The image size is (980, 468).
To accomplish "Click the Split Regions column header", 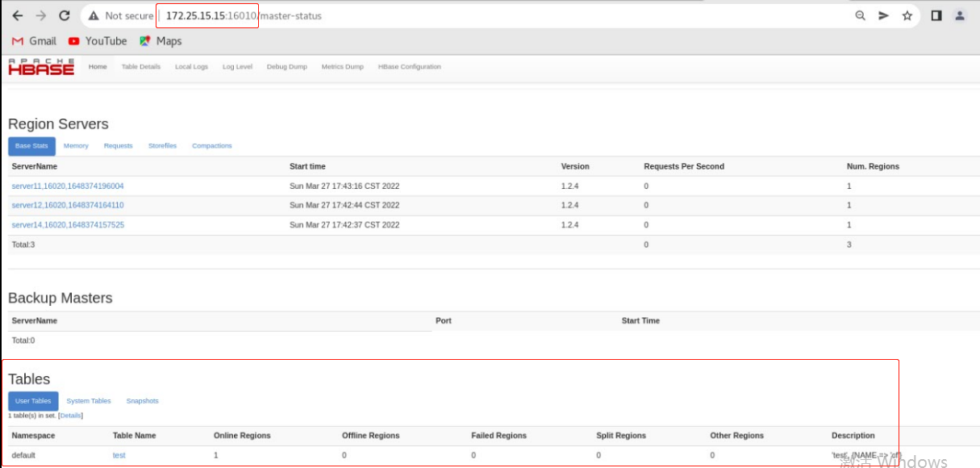I will pyautogui.click(x=621, y=436).
